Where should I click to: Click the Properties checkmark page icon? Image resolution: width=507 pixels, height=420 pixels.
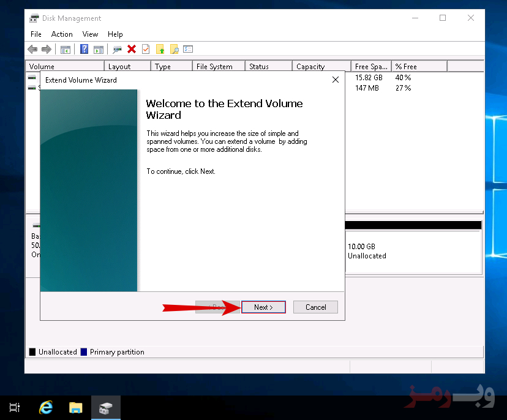(x=146, y=49)
